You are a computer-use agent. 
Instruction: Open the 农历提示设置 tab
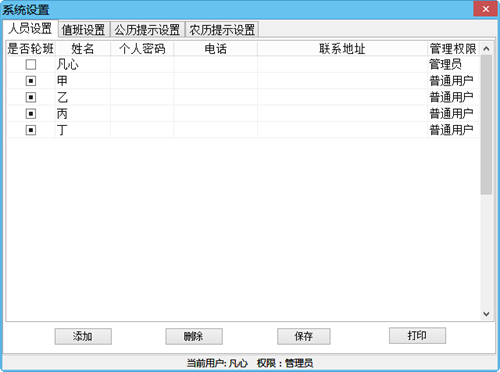[222, 30]
